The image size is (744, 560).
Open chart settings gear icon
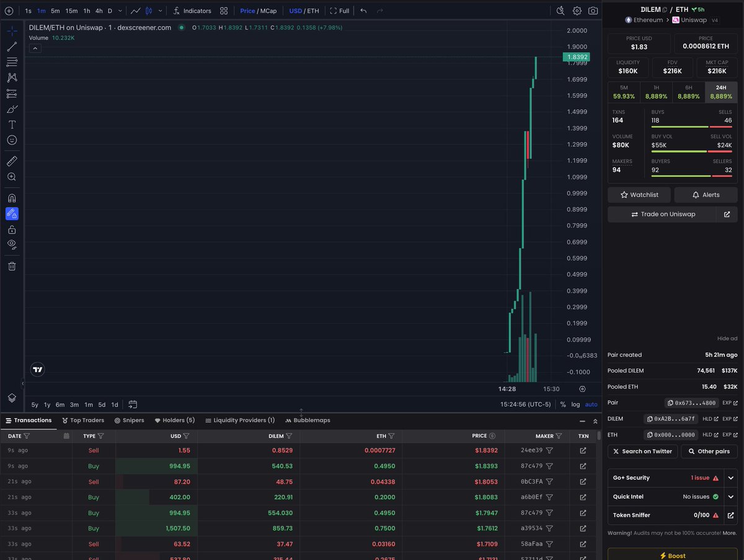[577, 11]
